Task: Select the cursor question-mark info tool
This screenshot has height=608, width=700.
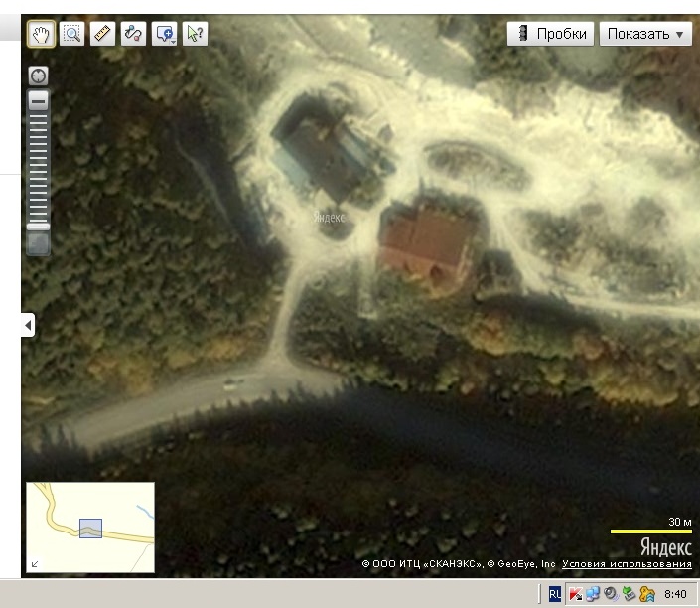Action: point(195,33)
